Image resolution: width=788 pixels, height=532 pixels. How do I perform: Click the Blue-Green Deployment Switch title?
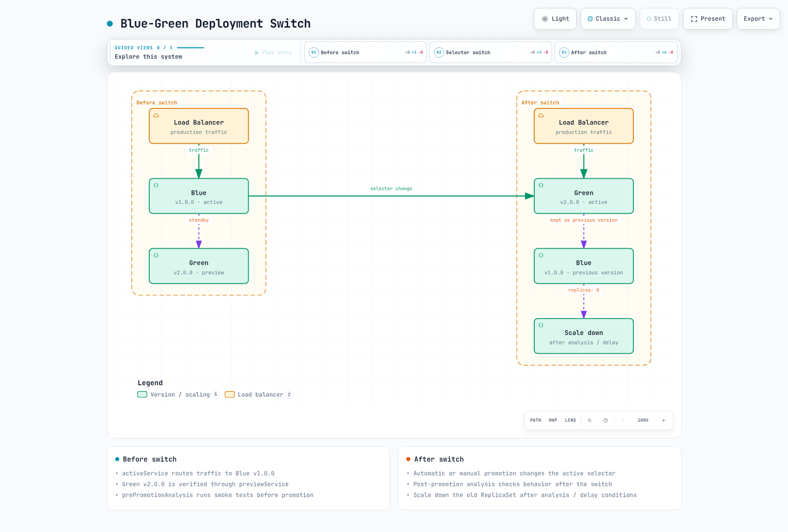click(x=216, y=24)
